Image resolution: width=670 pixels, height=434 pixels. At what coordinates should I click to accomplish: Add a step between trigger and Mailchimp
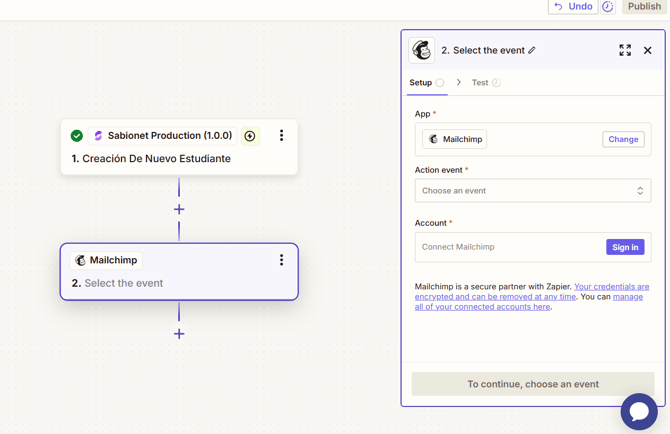coord(179,209)
